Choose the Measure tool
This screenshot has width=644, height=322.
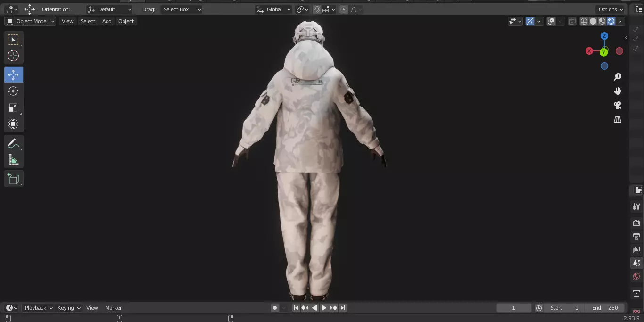pyautogui.click(x=13, y=160)
